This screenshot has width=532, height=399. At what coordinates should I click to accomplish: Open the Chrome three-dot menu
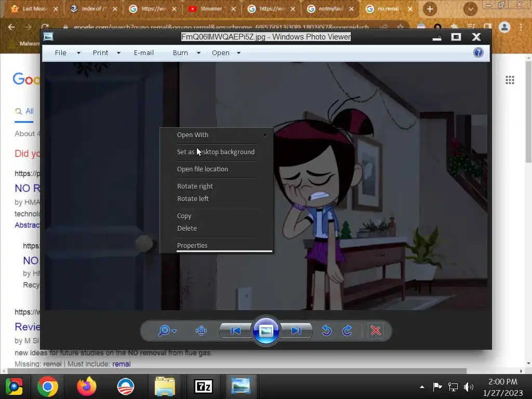(521, 27)
